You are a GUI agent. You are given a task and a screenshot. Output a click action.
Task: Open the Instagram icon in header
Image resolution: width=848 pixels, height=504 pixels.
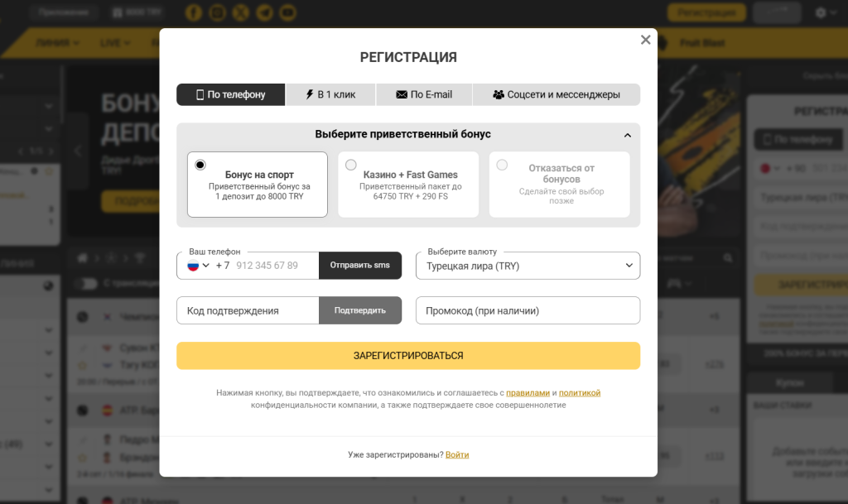tap(218, 12)
